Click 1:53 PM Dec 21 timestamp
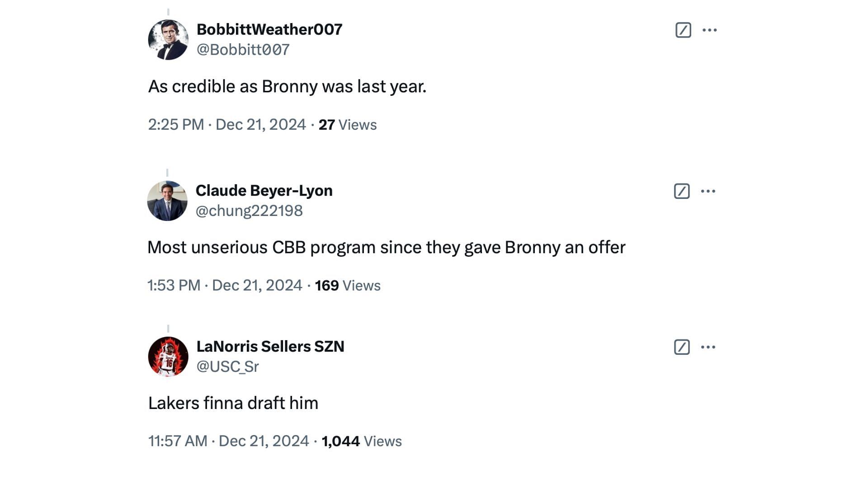This screenshot has width=868, height=488. pos(225,286)
